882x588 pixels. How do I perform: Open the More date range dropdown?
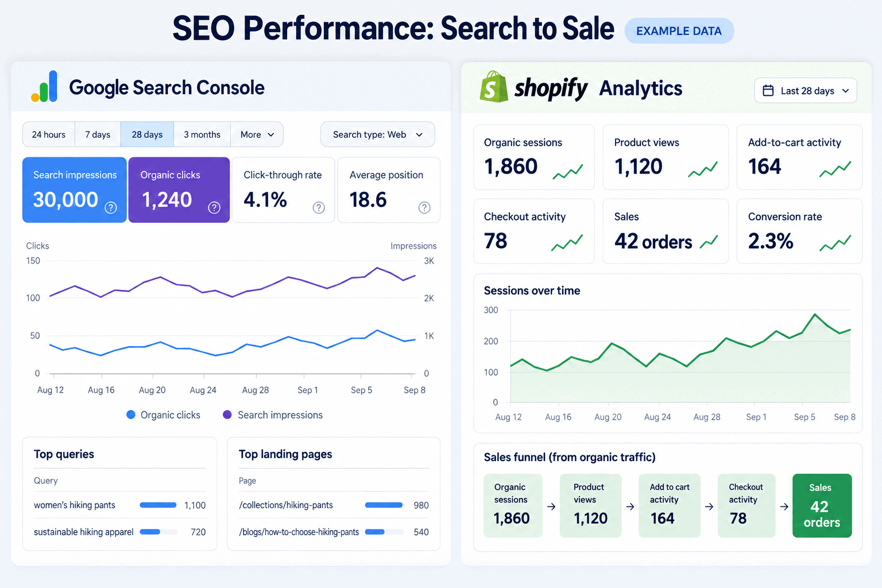coord(257,134)
